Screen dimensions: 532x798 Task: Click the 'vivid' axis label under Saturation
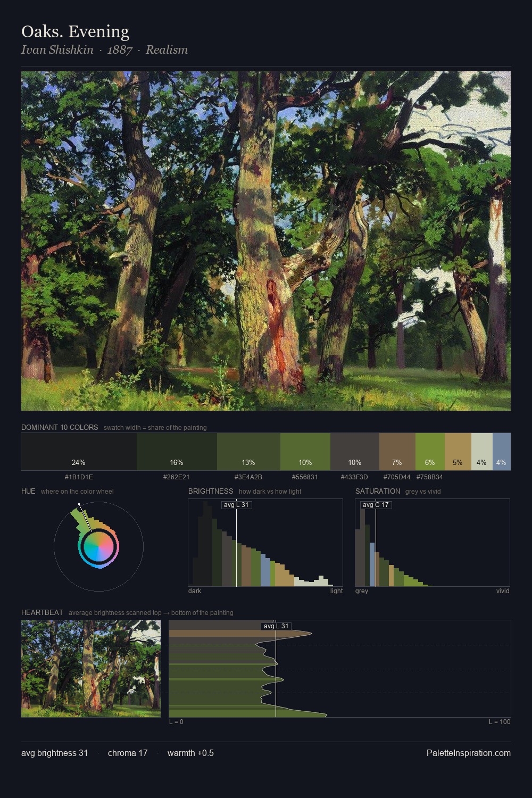(x=503, y=591)
